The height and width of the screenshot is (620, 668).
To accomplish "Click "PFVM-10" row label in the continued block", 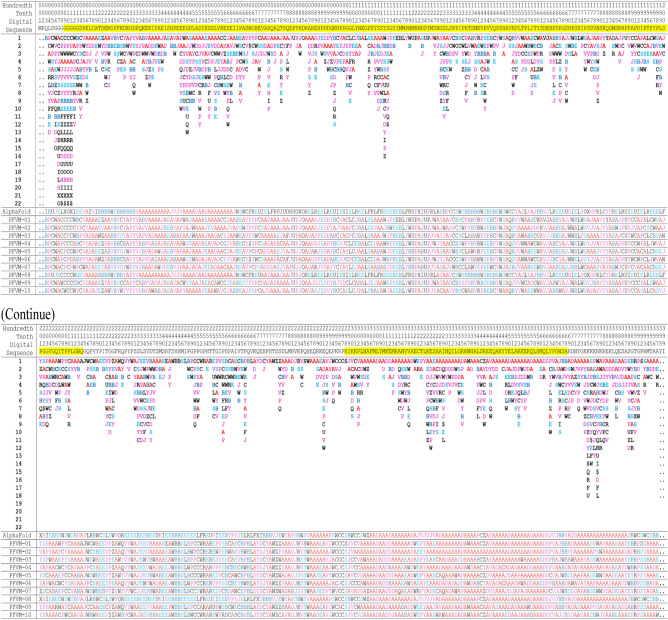I will coord(20,614).
